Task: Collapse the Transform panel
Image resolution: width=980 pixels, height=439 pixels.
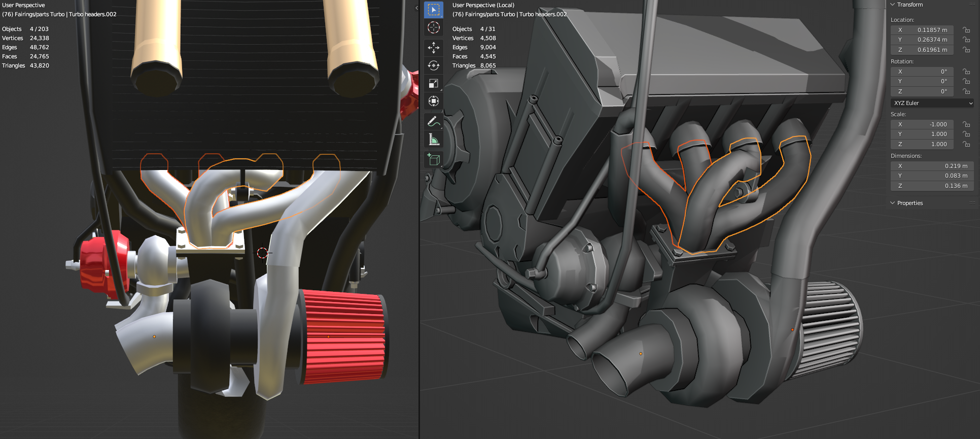Action: 893,5
